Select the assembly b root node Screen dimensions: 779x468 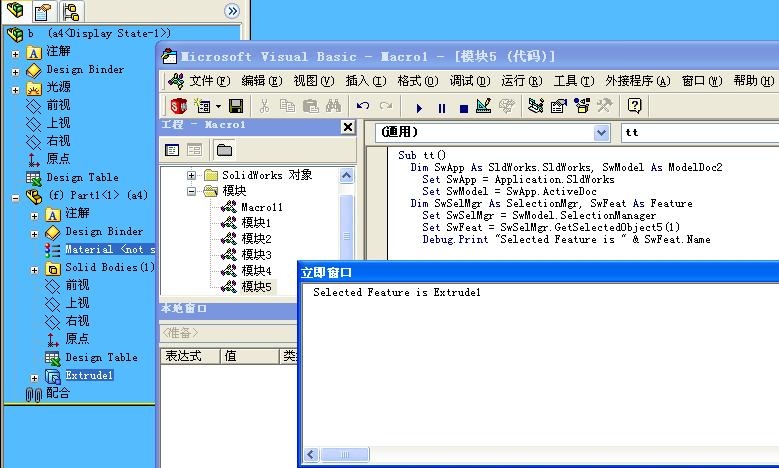pos(89,33)
